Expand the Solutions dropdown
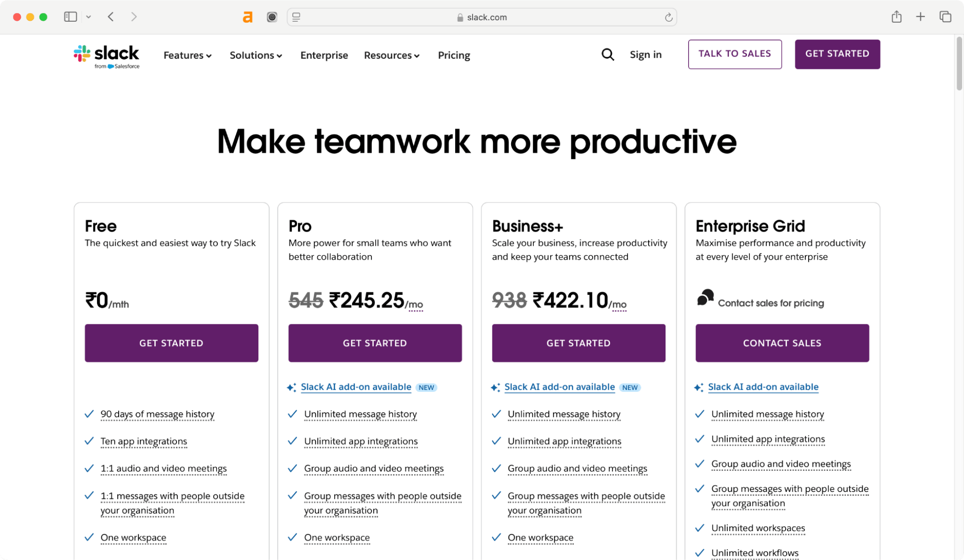Viewport: 964px width, 560px height. click(x=256, y=55)
